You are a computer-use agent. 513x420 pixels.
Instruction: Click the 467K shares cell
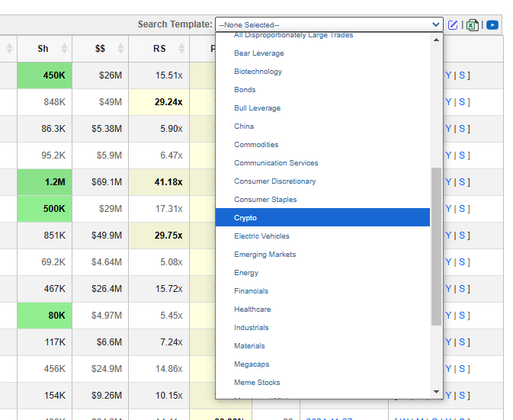pos(44,289)
